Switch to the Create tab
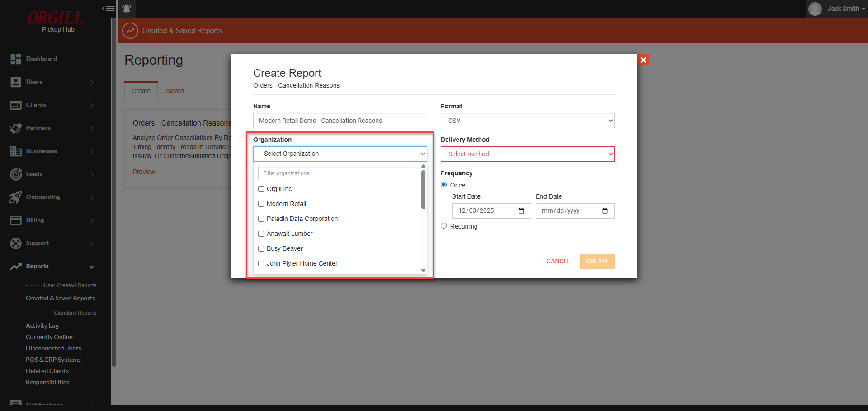This screenshot has height=411, width=868. click(x=141, y=91)
